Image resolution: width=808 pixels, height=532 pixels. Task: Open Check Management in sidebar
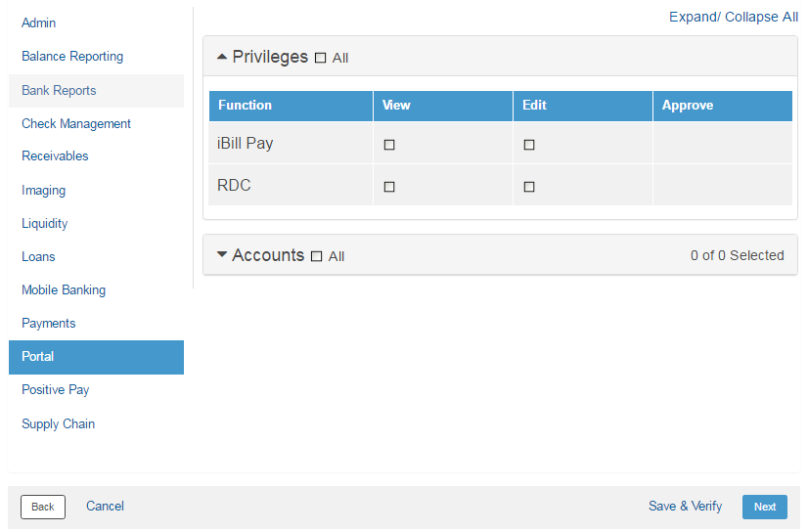[76, 124]
